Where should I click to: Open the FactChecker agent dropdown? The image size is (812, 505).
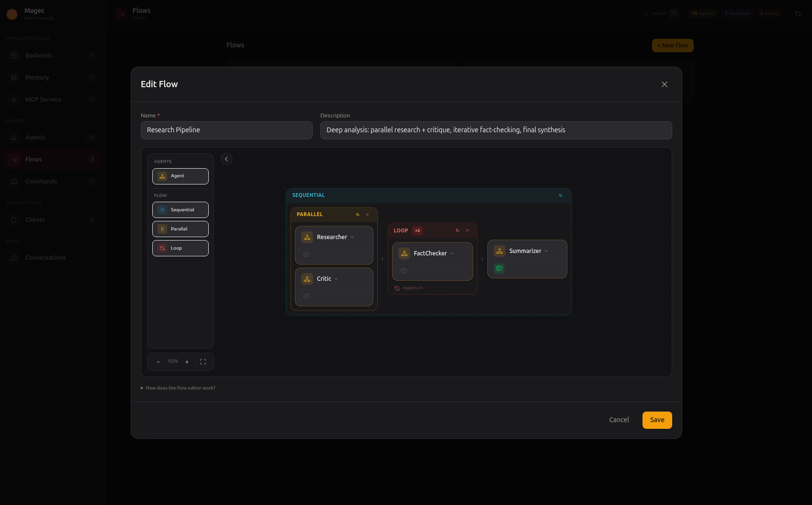point(452,253)
